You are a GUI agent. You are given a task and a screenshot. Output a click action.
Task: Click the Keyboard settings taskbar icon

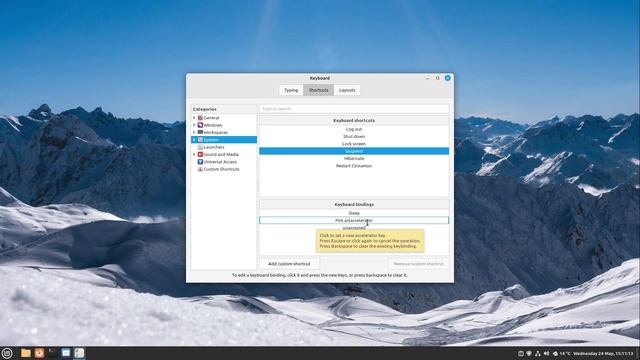click(79, 353)
